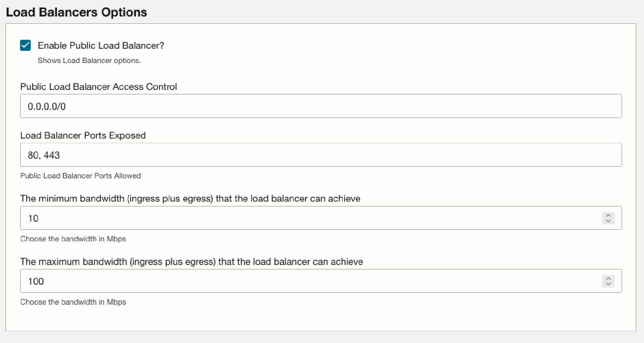Click the maximum bandwidth increment arrow
The width and height of the screenshot is (644, 343).
tap(608, 278)
